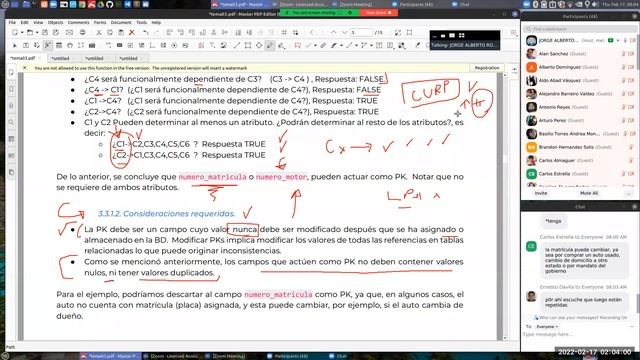Select the Ellipse drawing tool
The image size is (640, 360).
[259, 45]
